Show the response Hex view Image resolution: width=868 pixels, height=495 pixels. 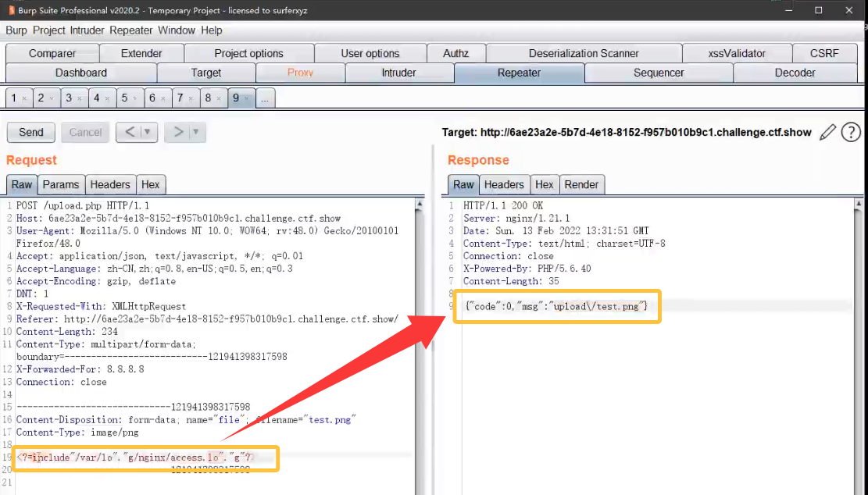coord(544,185)
